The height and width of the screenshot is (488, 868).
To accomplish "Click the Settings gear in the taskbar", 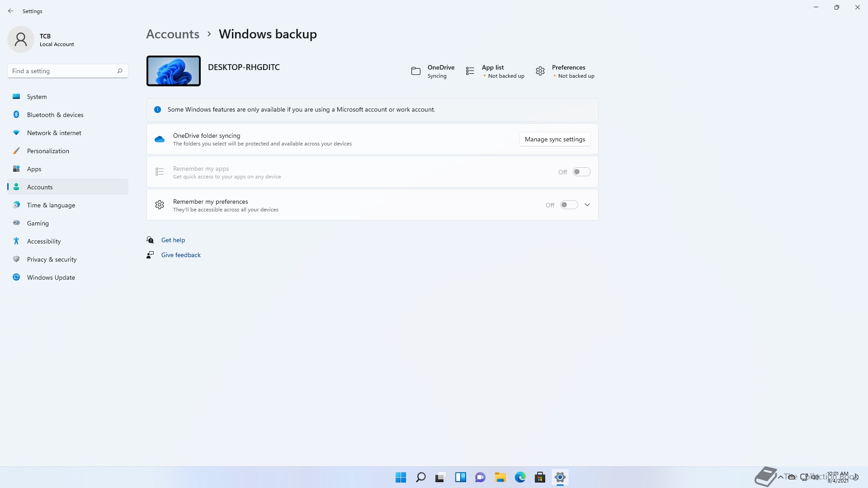I will (x=560, y=477).
